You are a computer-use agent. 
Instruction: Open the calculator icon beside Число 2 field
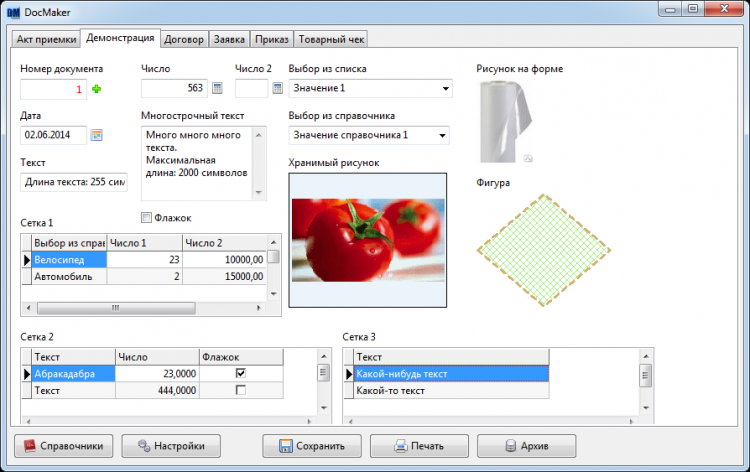(277, 88)
